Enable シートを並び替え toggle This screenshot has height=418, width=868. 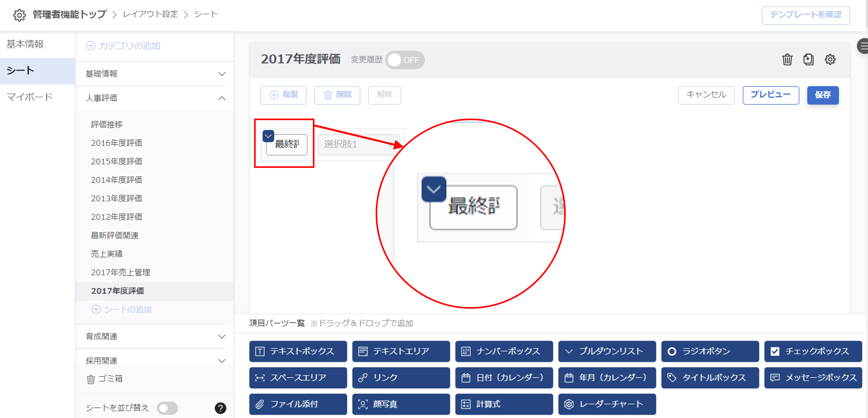167,408
